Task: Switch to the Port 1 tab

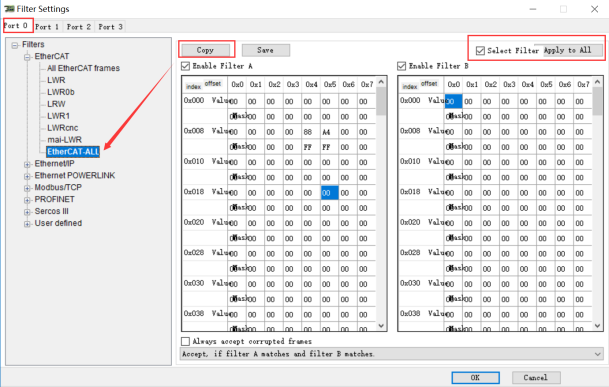Action: pyautogui.click(x=47, y=27)
